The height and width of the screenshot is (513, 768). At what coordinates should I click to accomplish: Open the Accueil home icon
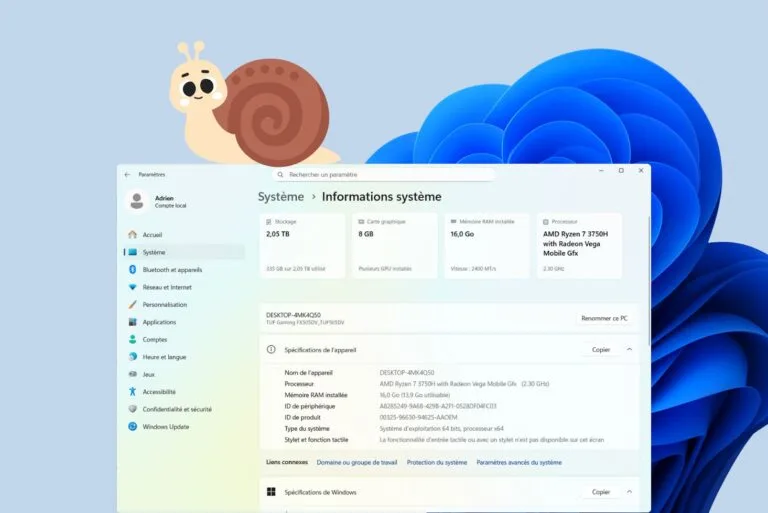pyautogui.click(x=132, y=235)
